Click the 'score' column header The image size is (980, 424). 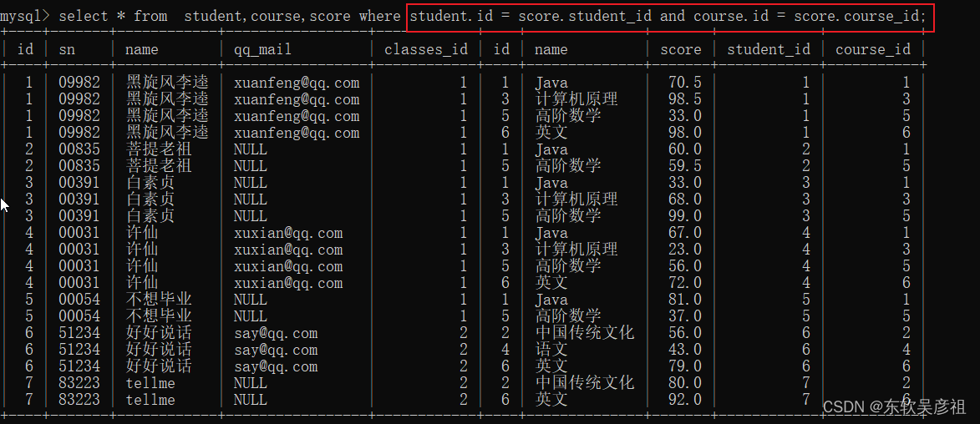681,49
